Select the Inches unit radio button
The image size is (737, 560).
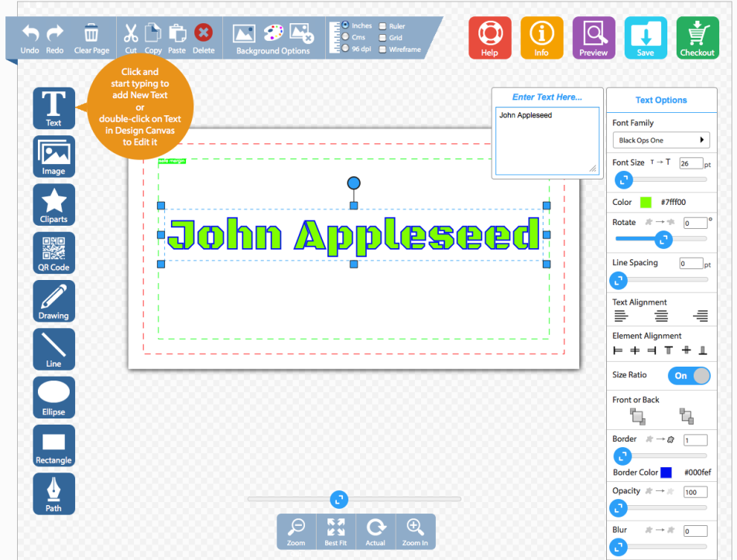pyautogui.click(x=345, y=25)
